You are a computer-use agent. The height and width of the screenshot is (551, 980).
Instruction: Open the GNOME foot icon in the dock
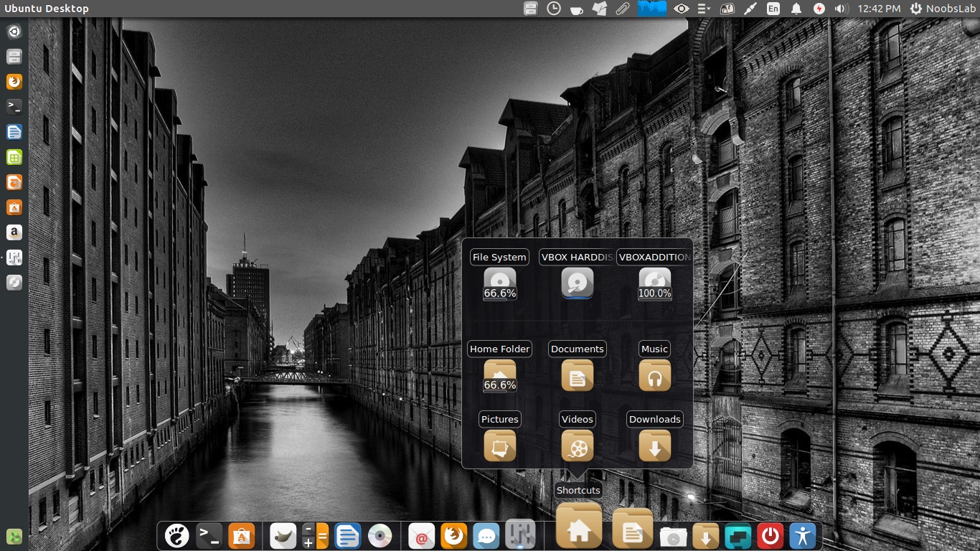pos(176,536)
